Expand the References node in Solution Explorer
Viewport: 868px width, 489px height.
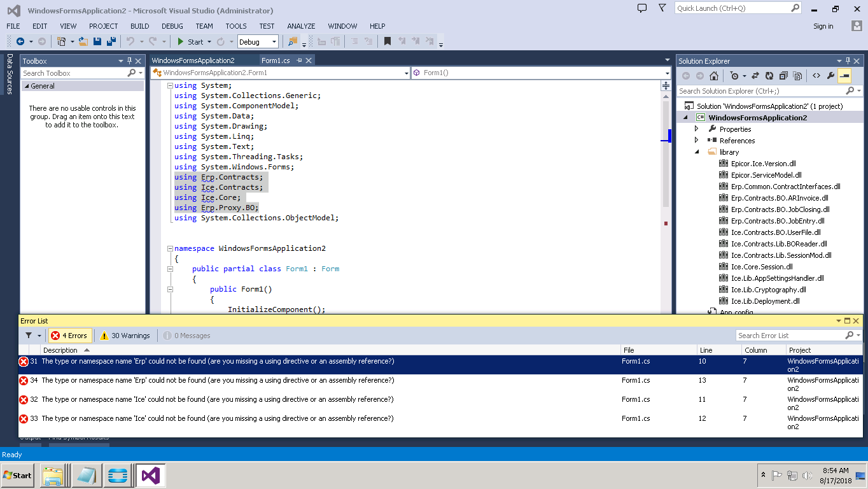pos(697,141)
